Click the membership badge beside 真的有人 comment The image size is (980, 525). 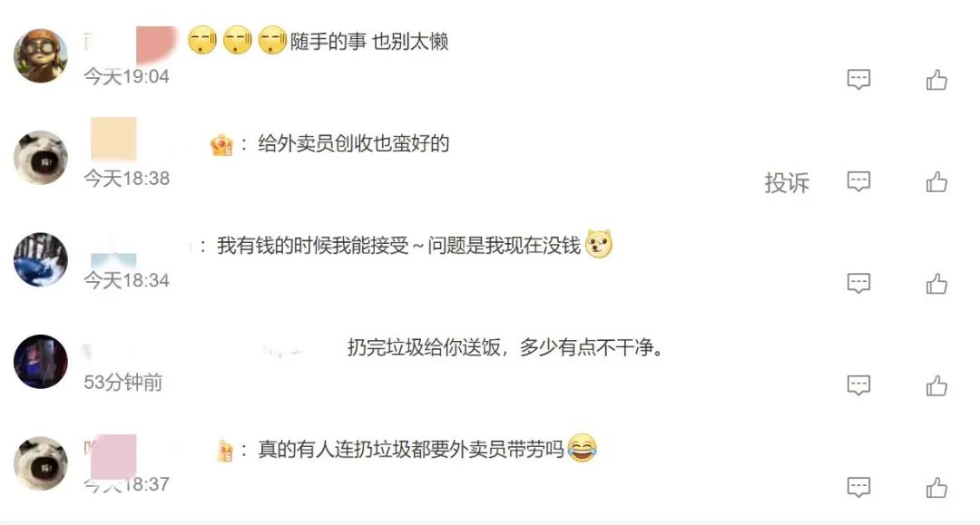click(225, 450)
